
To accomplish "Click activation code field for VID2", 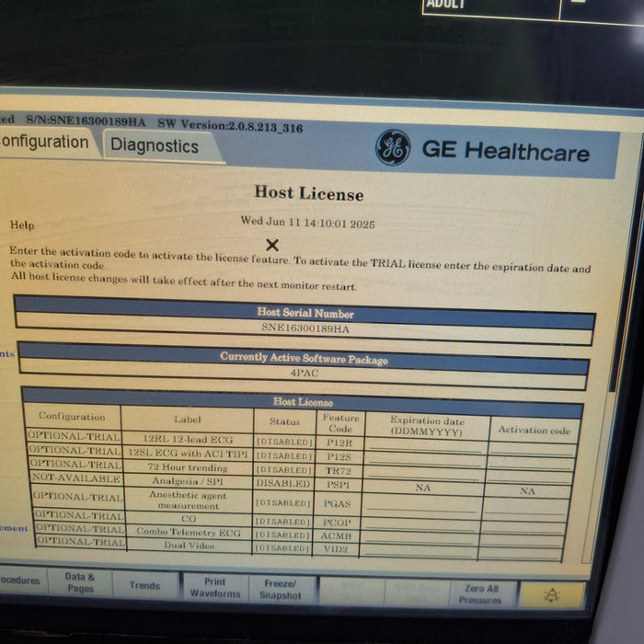I will click(521, 554).
